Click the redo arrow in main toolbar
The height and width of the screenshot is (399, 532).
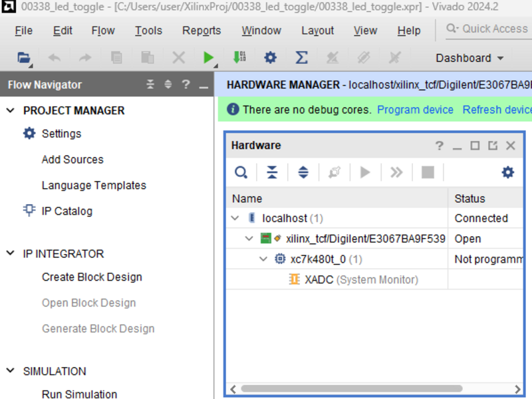(85, 58)
